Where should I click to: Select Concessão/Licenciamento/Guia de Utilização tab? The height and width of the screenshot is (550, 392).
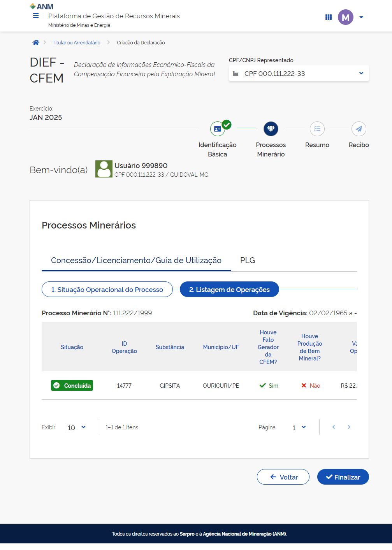[x=136, y=260]
